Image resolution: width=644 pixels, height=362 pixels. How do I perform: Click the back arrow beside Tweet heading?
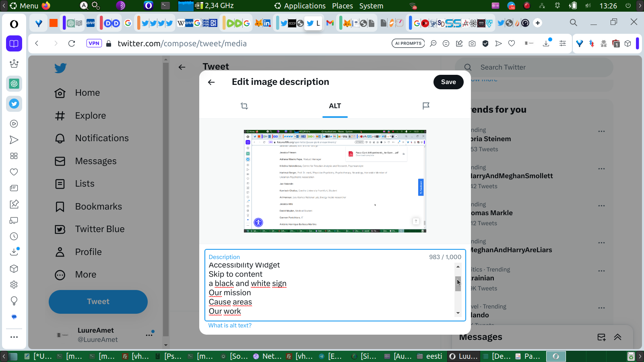[182, 67]
